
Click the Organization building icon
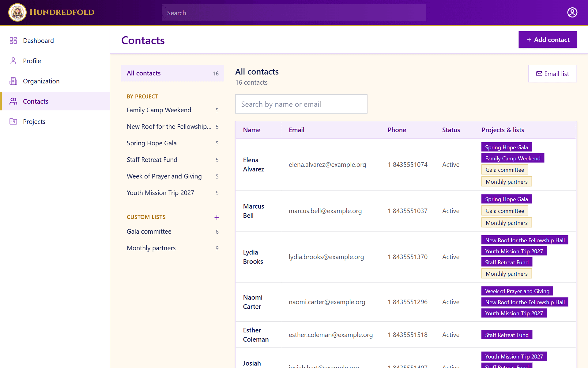click(x=13, y=81)
